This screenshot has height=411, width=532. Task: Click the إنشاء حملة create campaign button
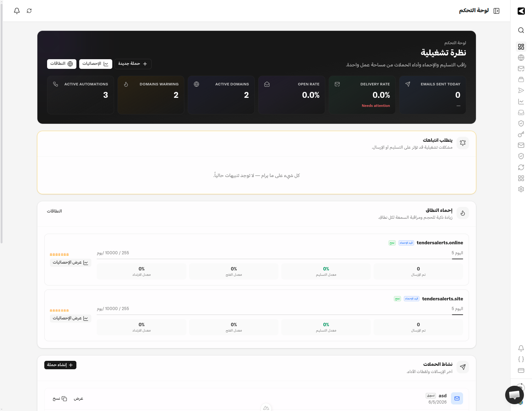[60, 365]
